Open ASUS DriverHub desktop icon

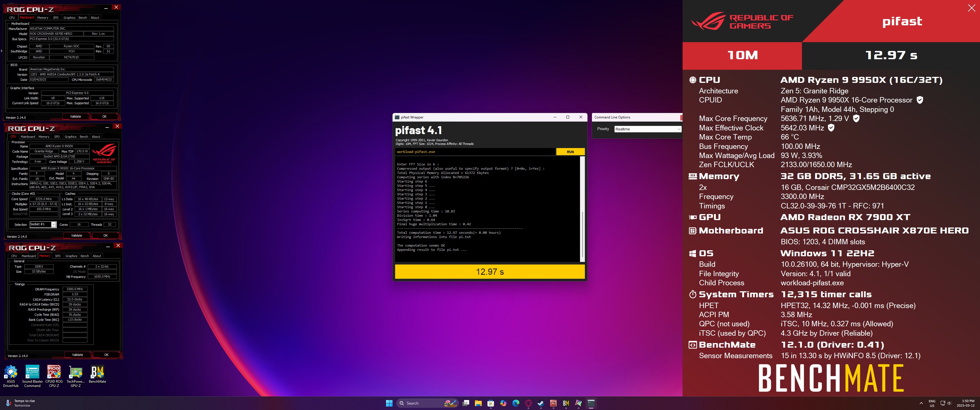(x=11, y=376)
